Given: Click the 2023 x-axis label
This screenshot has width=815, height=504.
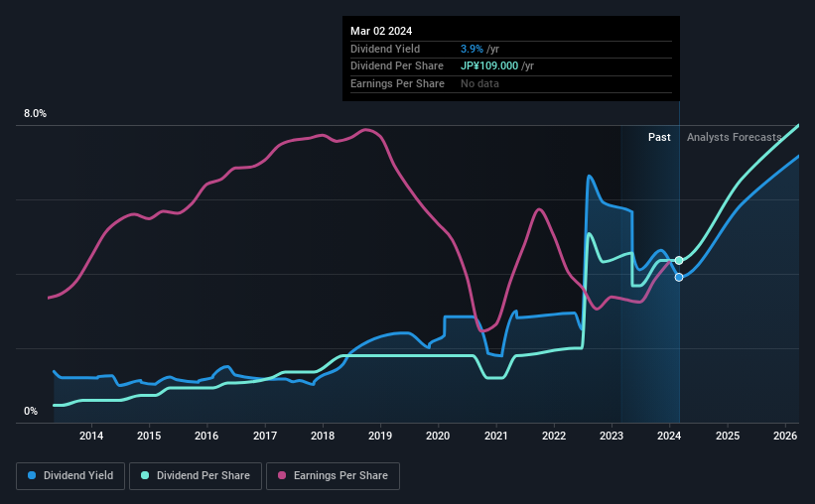Looking at the screenshot, I should [611, 436].
